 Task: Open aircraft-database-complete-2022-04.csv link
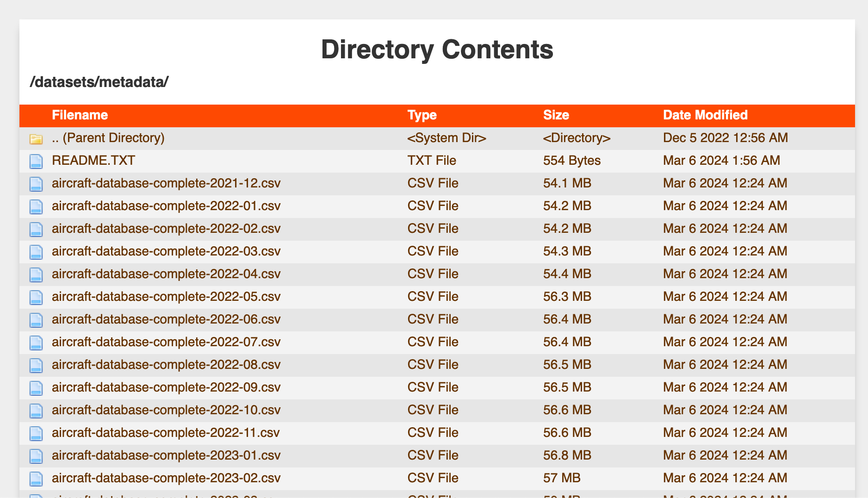pyautogui.click(x=166, y=274)
